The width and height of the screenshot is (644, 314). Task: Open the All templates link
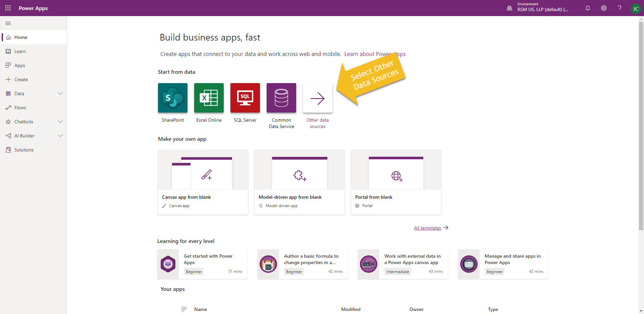click(x=427, y=228)
